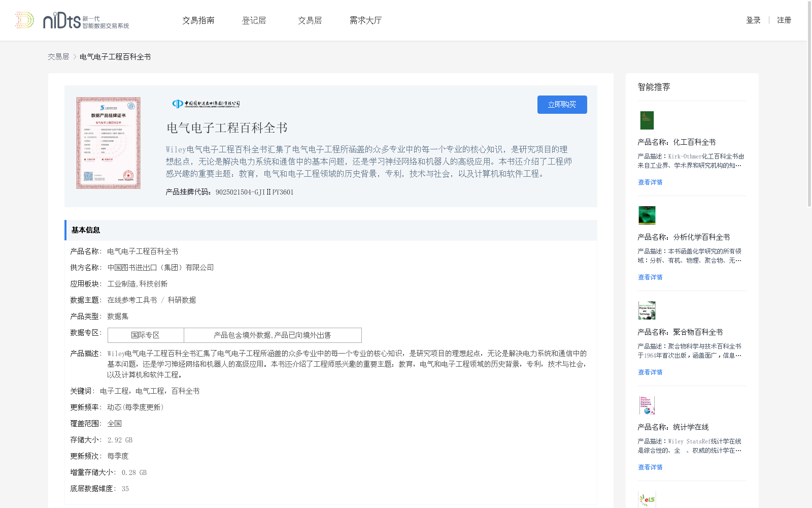Click the 在线参考工具书 data theme

click(132, 300)
